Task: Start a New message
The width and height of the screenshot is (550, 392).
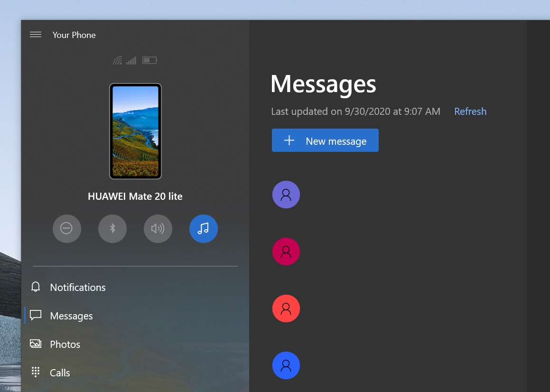Action: 325,140
